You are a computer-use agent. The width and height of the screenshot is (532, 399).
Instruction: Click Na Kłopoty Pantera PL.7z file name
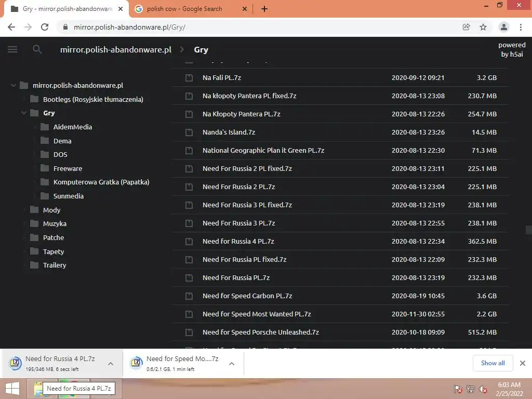(241, 114)
